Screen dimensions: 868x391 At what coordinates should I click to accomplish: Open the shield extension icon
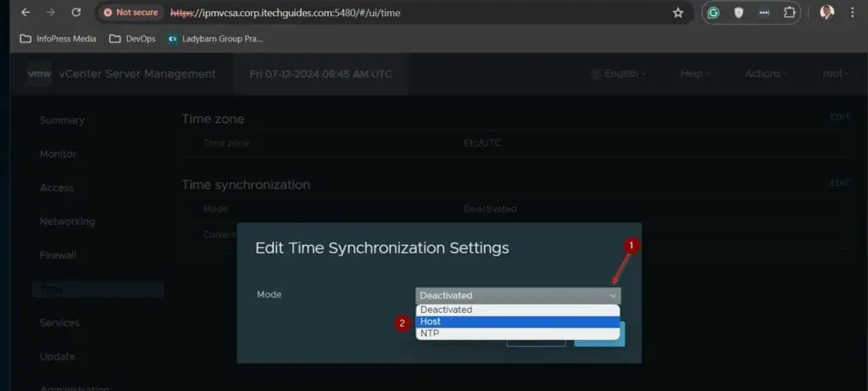(738, 13)
